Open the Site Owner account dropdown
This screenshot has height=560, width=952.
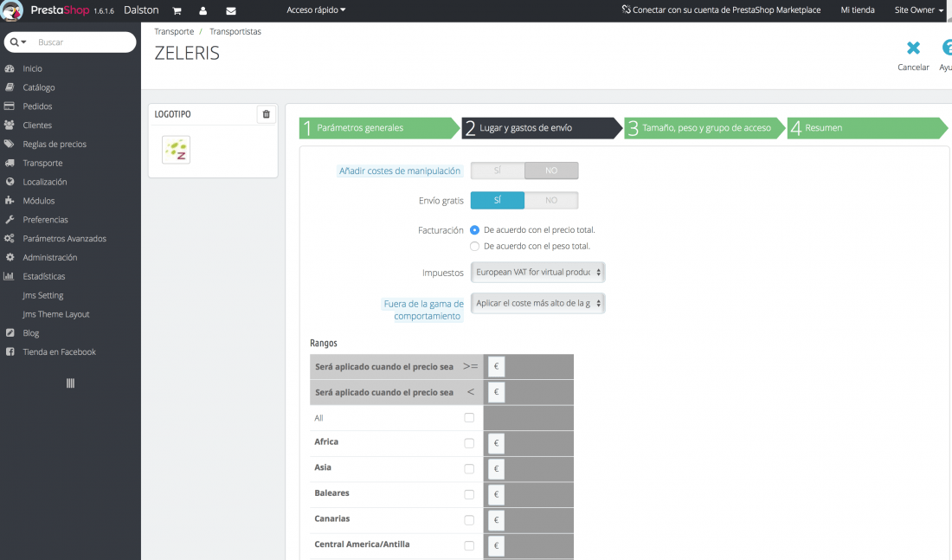[x=918, y=10]
